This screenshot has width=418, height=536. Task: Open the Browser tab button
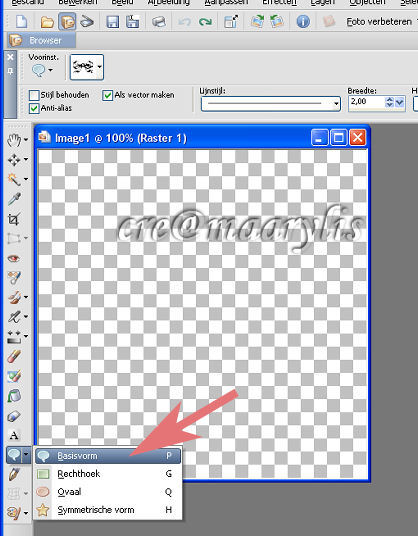[x=41, y=41]
